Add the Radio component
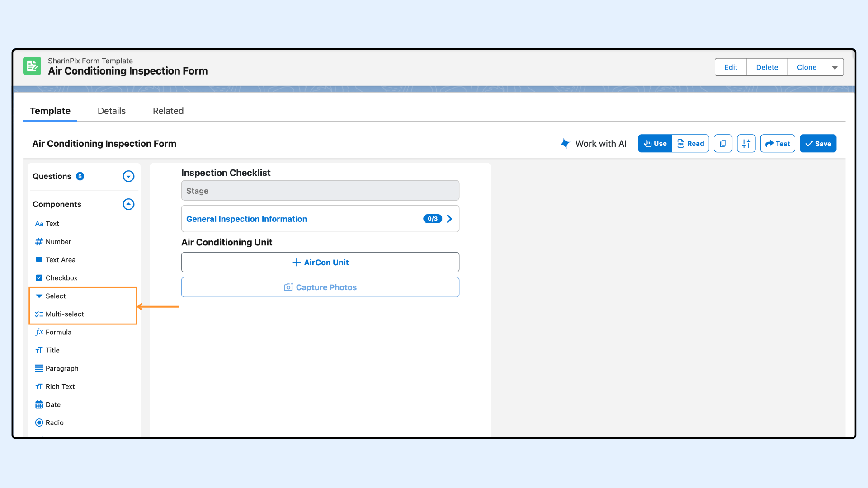This screenshot has width=868, height=488. point(54,422)
